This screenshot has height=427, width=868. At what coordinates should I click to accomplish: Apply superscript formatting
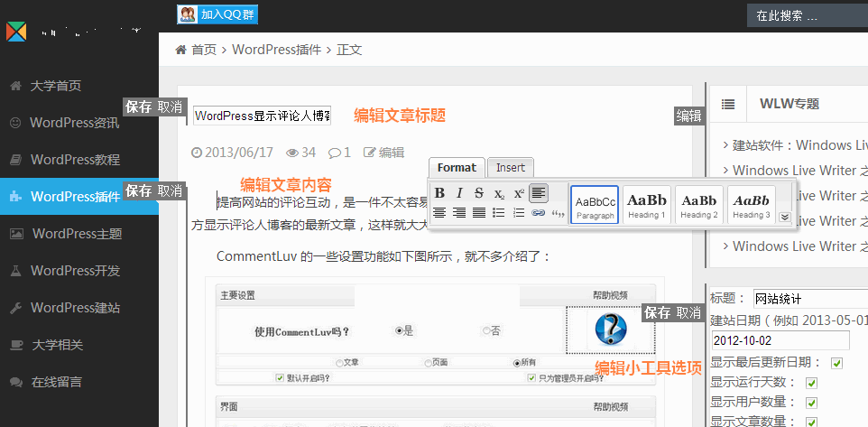pos(519,193)
